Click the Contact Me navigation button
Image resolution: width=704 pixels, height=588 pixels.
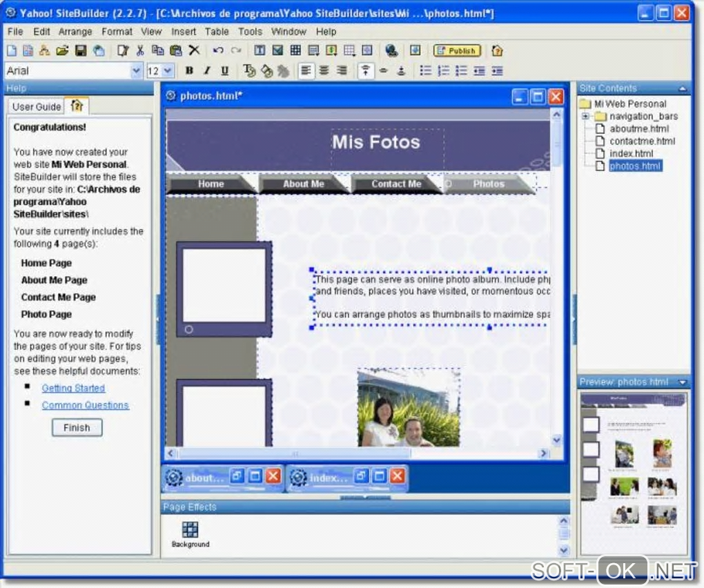(396, 184)
